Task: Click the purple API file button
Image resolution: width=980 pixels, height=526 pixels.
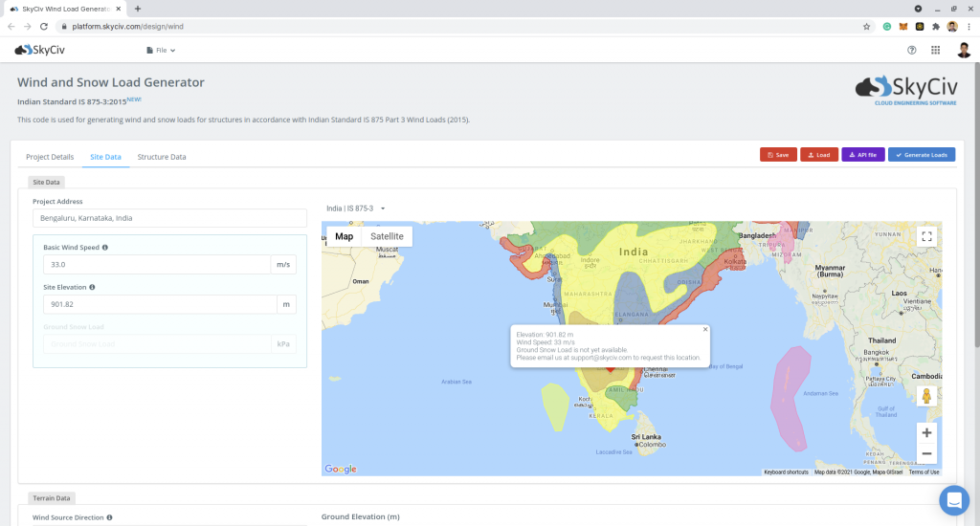Action: pos(863,155)
